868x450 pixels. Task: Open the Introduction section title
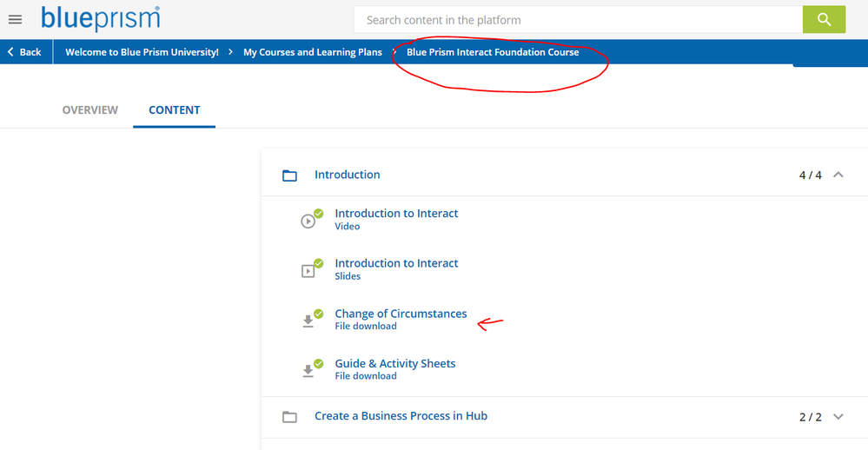click(347, 175)
